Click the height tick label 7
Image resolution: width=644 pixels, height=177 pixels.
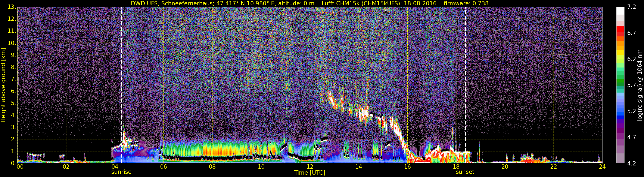[13, 79]
